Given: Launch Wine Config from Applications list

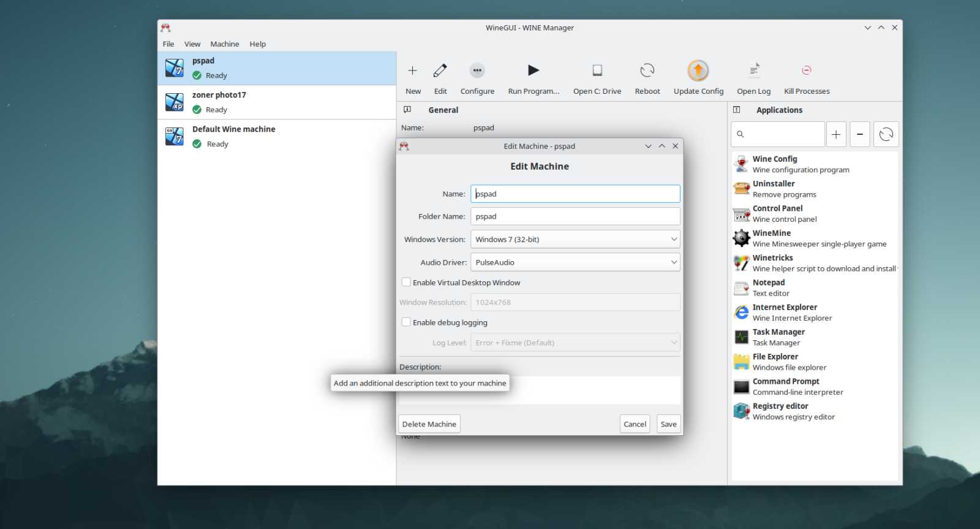Looking at the screenshot, I should tap(815, 164).
